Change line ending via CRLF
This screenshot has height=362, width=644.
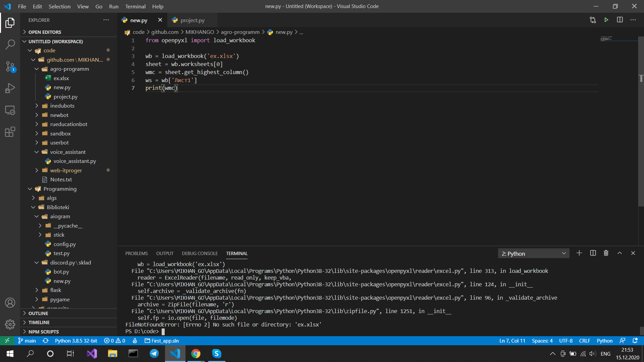[x=585, y=341]
